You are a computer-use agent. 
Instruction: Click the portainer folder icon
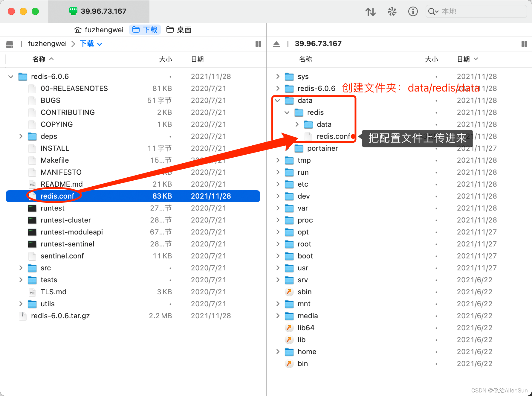[299, 148]
